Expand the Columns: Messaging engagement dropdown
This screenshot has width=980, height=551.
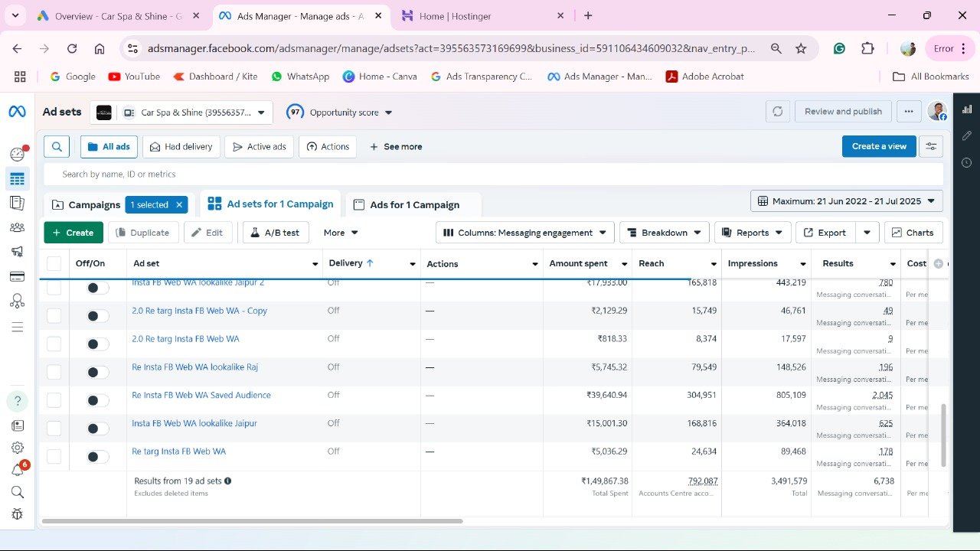coord(525,233)
